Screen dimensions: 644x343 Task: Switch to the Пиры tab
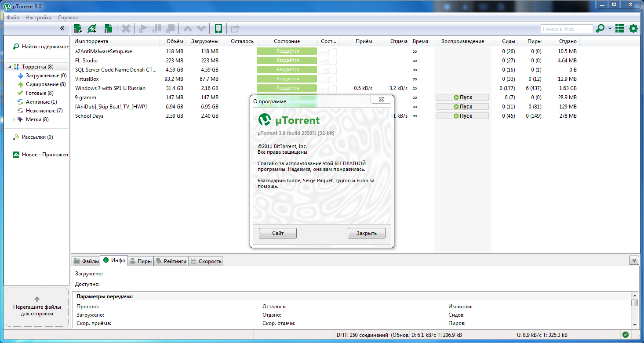141,261
